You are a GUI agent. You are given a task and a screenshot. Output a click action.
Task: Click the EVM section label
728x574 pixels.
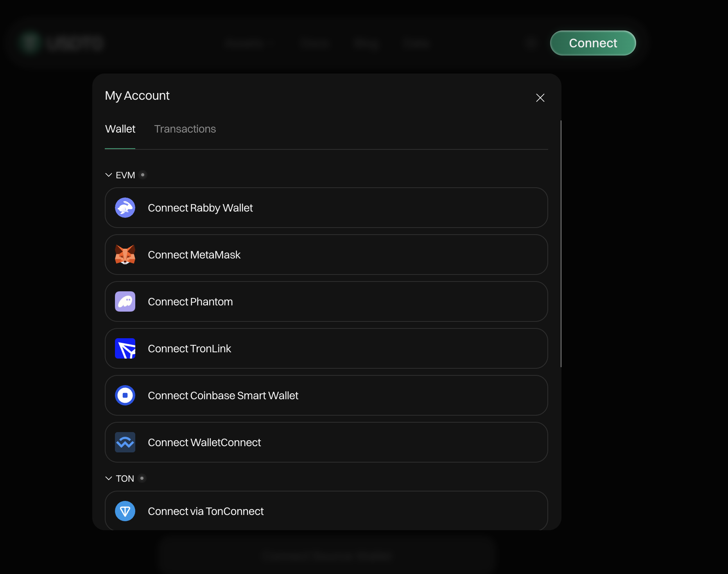(125, 175)
